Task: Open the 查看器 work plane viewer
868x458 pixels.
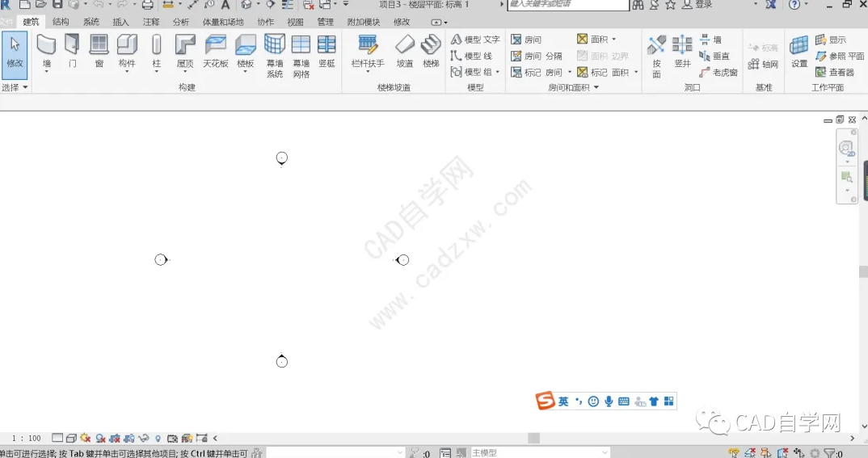Action: (x=835, y=73)
